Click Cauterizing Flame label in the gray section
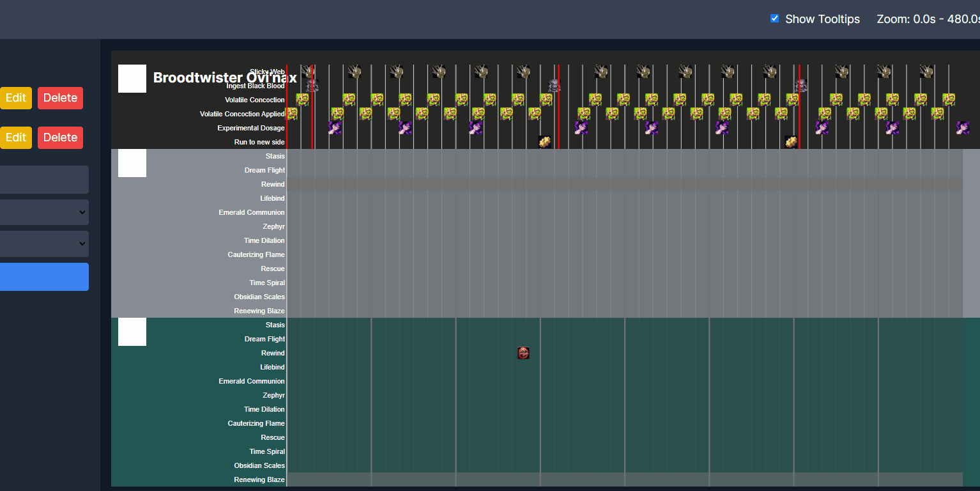980x491 pixels. click(x=256, y=254)
